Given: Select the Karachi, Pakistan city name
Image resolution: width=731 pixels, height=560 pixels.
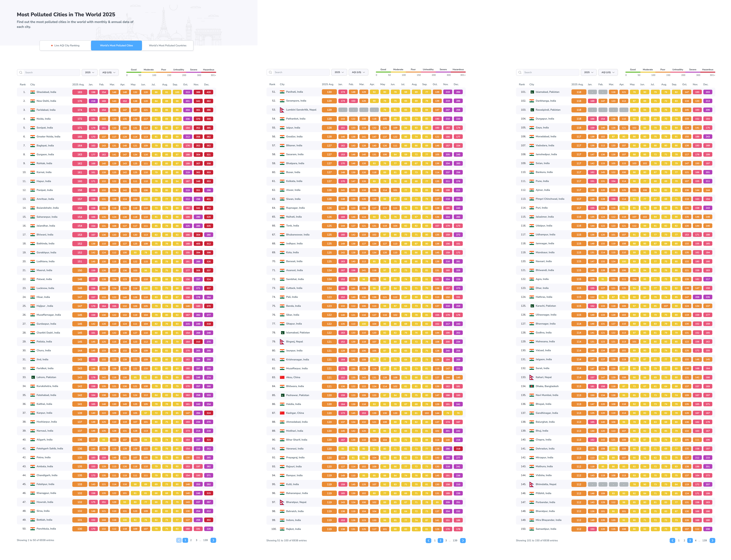Looking at the screenshot, I should (546, 306).
